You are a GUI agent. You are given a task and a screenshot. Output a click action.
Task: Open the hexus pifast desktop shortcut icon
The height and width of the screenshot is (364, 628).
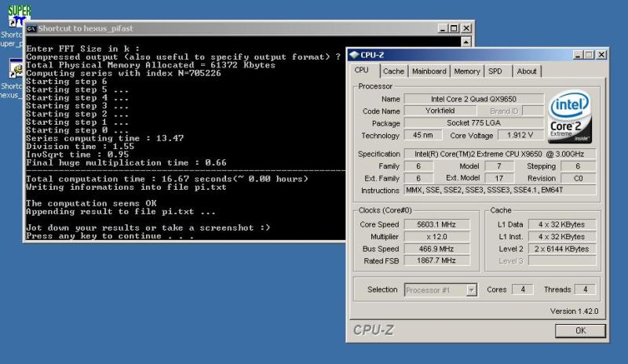(16, 69)
